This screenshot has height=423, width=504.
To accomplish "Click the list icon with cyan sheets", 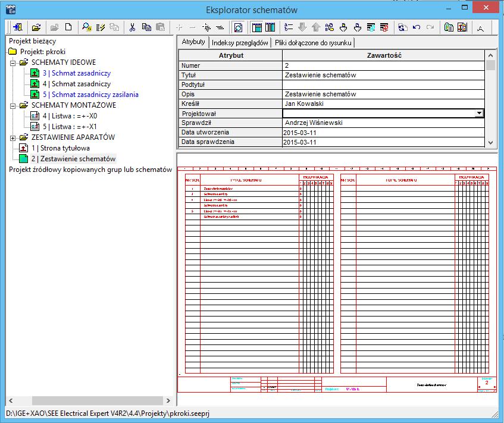I will point(371,27).
